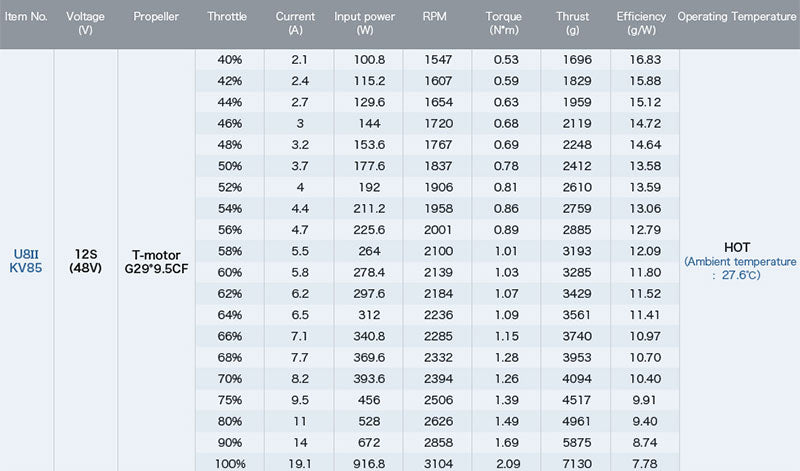
Task: Click the Throttle column header
Action: coord(227,17)
